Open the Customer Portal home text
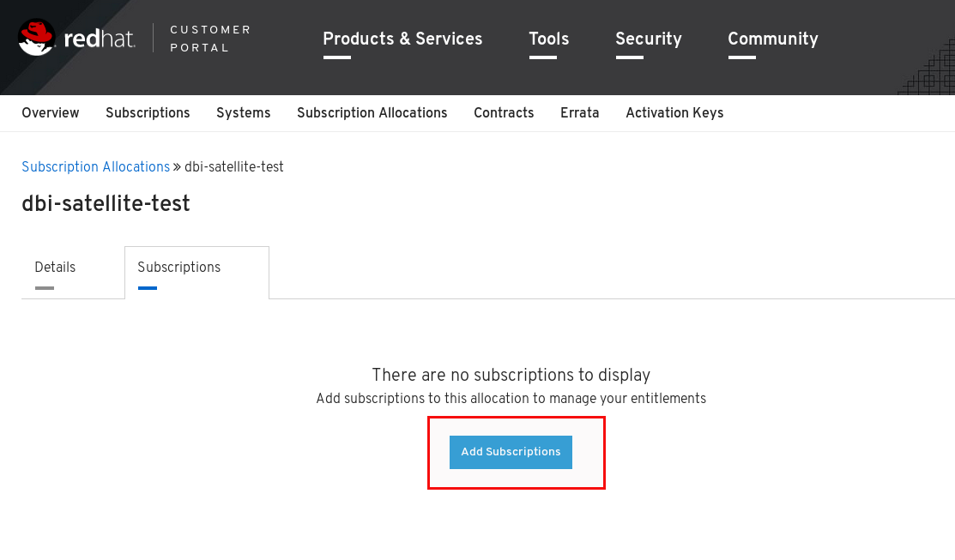Viewport: 955px width, 560px height. pyautogui.click(x=210, y=39)
